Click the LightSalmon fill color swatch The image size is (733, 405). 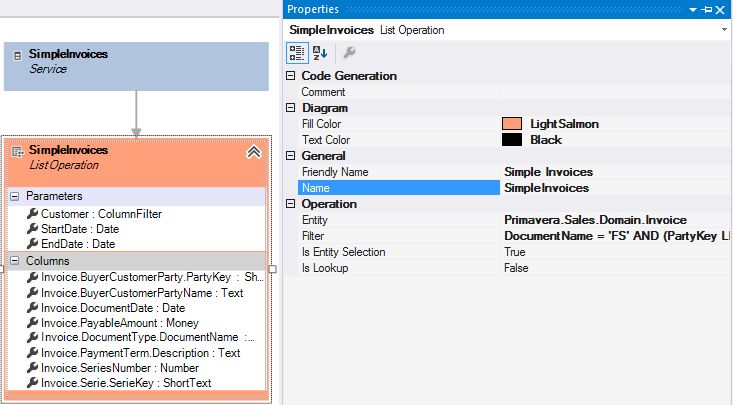[x=512, y=123]
